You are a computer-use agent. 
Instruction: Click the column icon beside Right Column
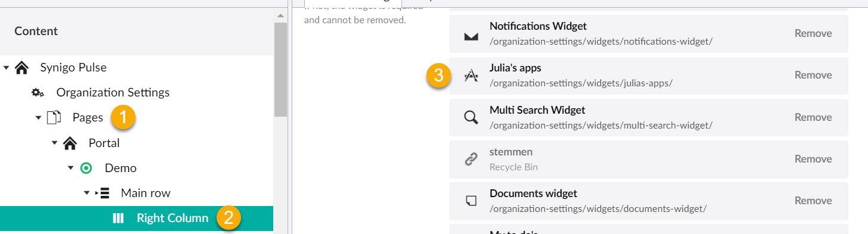click(118, 218)
